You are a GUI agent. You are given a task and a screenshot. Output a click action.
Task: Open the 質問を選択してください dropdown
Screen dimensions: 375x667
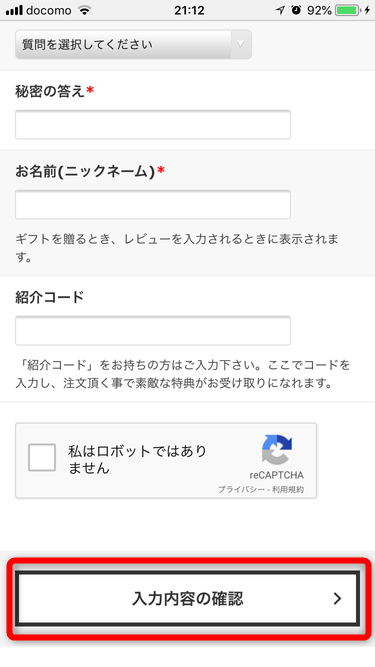pyautogui.click(x=133, y=44)
